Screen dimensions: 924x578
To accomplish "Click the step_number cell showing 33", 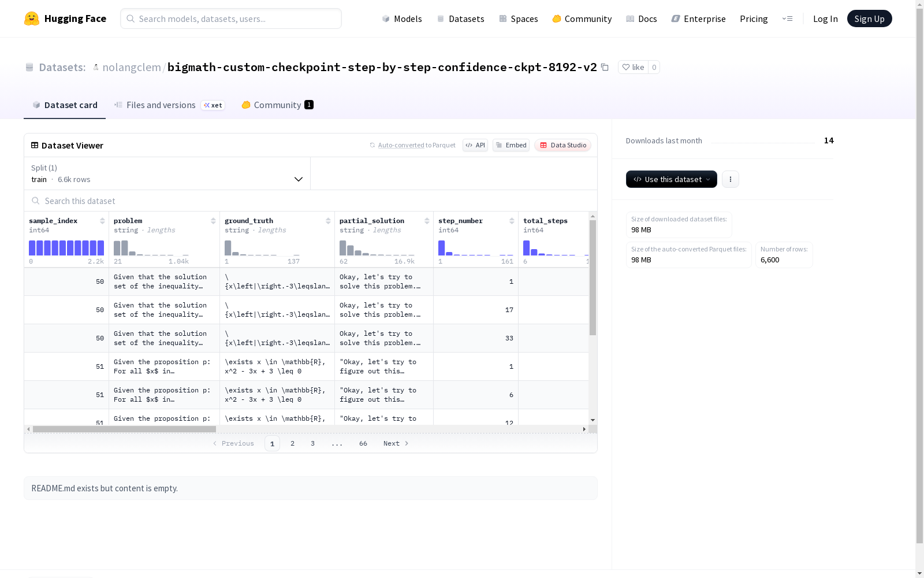I will (x=476, y=338).
